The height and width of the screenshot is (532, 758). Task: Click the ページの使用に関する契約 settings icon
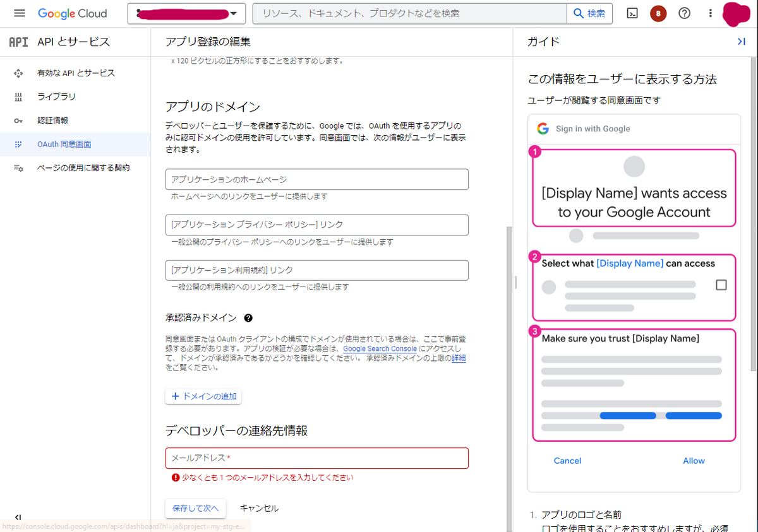(18, 168)
